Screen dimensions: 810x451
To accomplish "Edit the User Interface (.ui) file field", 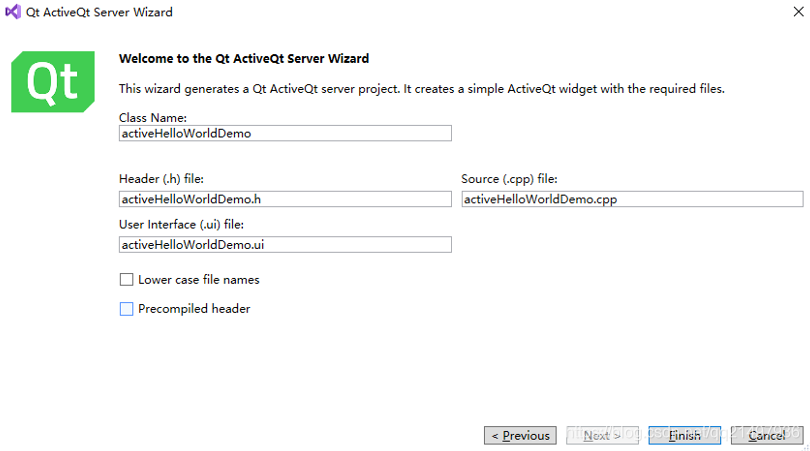I will point(285,245).
